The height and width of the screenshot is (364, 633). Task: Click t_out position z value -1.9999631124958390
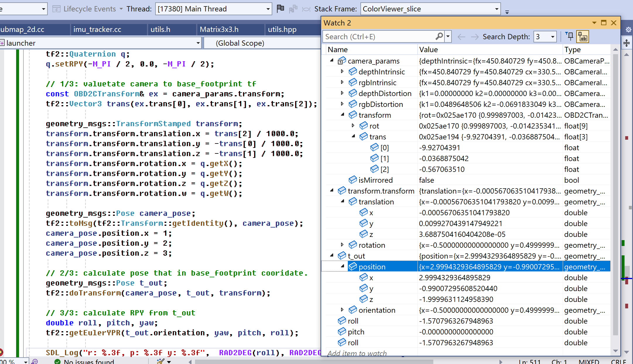click(x=456, y=299)
